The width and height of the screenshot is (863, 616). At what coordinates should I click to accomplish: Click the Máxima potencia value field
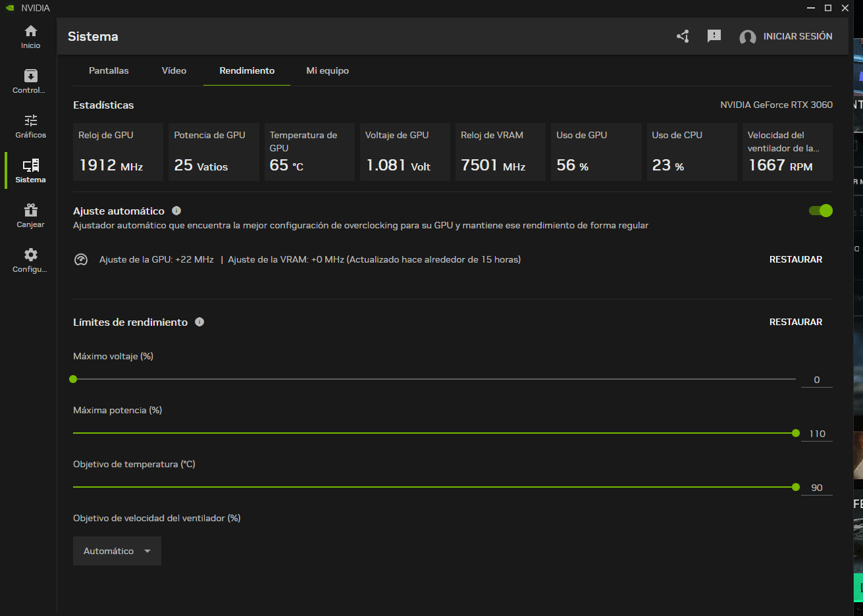point(817,434)
